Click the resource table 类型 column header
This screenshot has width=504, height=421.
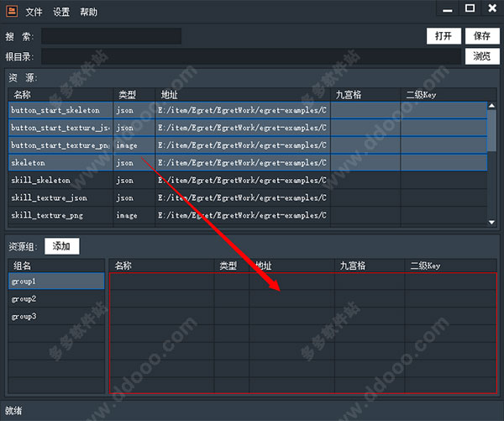pos(134,95)
